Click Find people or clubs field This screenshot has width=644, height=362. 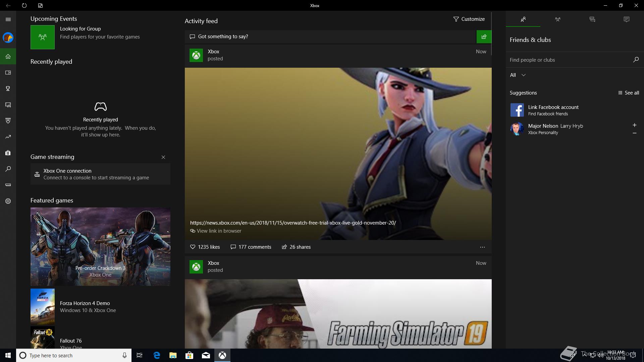click(569, 60)
